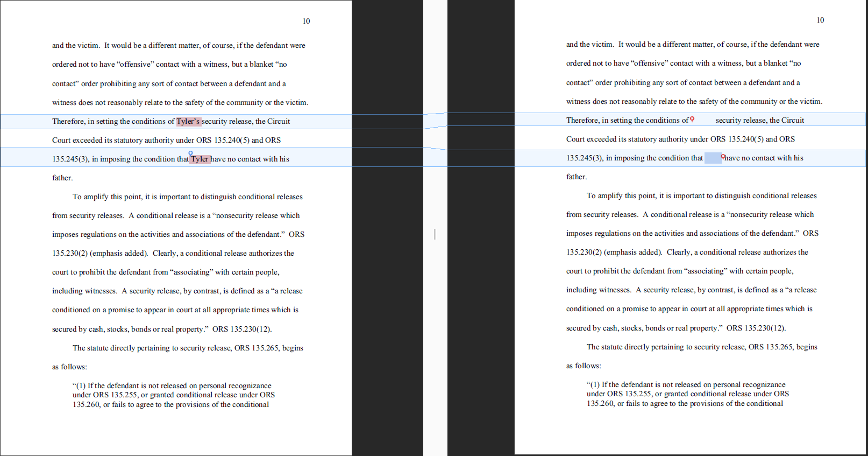Click the center split pane divider handle
The width and height of the screenshot is (868, 456).
435,234
